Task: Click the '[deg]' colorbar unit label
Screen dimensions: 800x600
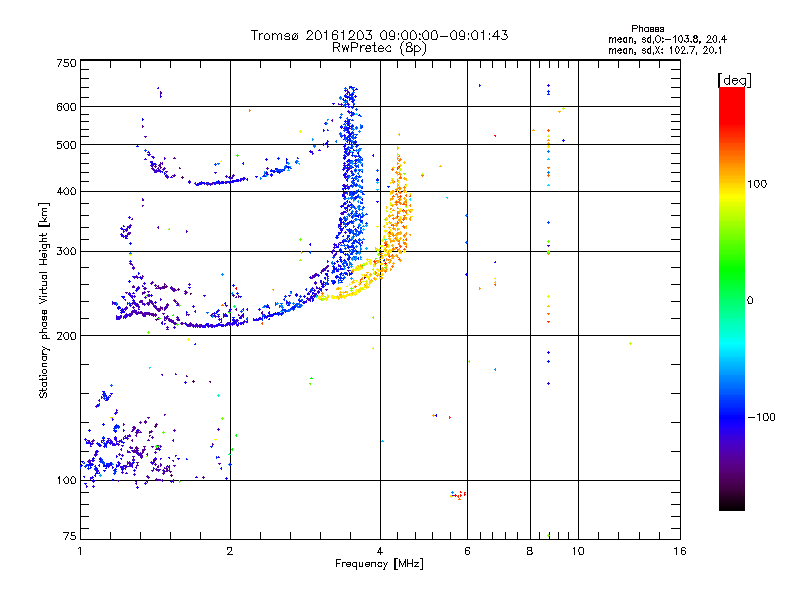Action: tap(734, 80)
